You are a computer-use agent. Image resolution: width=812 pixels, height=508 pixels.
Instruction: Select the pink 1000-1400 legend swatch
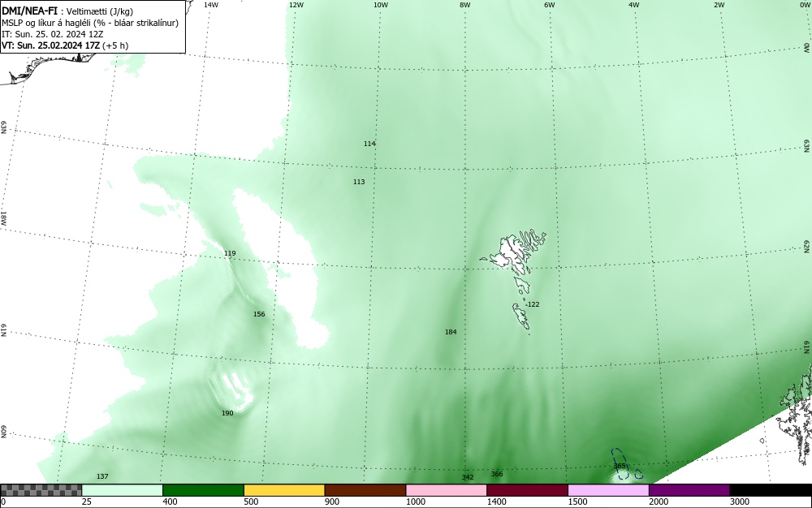pos(447,490)
